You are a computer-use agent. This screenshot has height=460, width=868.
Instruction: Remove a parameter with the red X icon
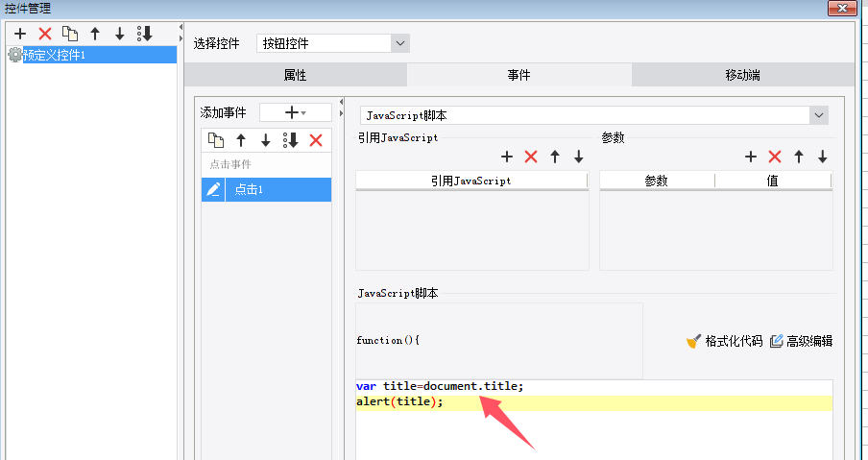point(775,157)
